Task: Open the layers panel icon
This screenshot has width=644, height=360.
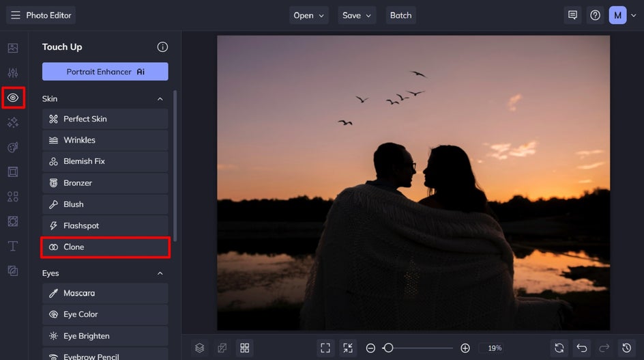Action: click(200, 348)
